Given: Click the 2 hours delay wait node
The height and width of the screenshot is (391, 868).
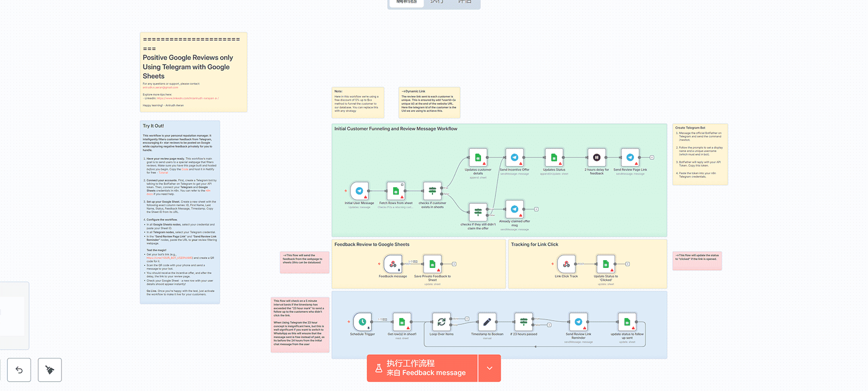Looking at the screenshot, I should point(596,157).
